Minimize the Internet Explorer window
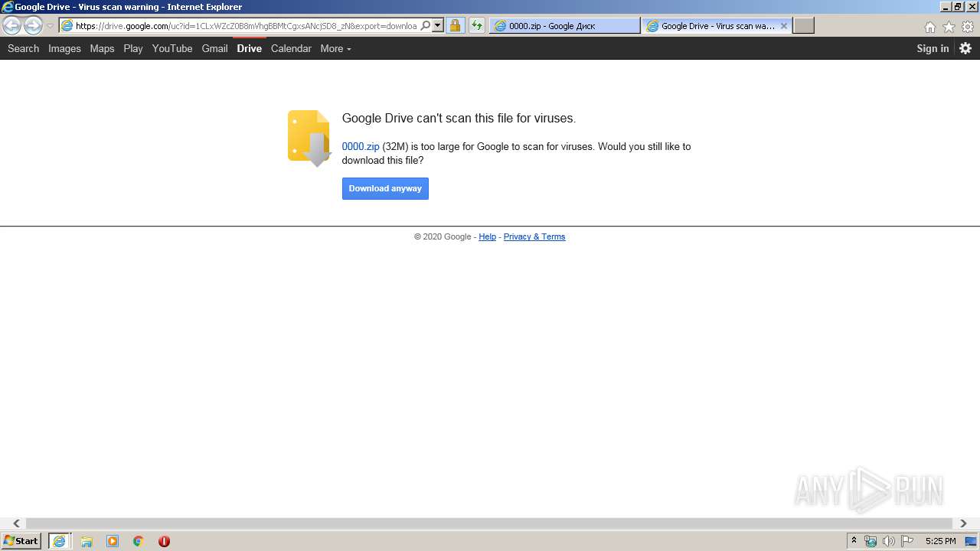This screenshot has height=551, width=980. point(945,7)
